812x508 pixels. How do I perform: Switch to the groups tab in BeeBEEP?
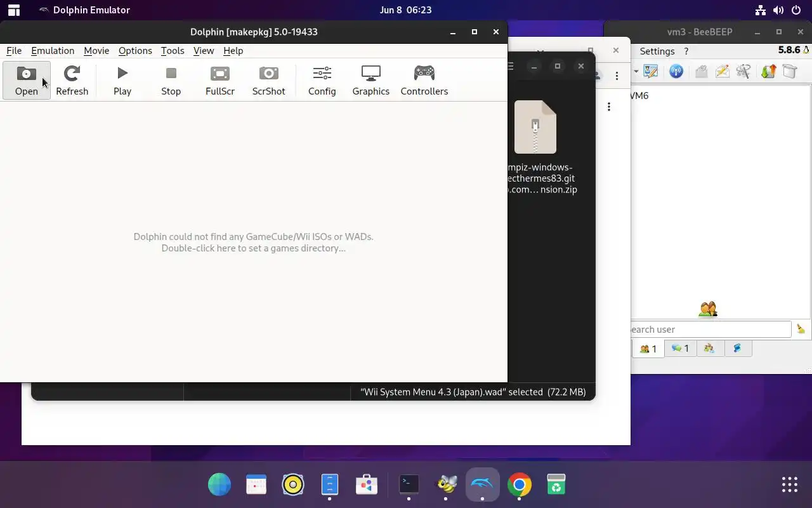tap(709, 348)
